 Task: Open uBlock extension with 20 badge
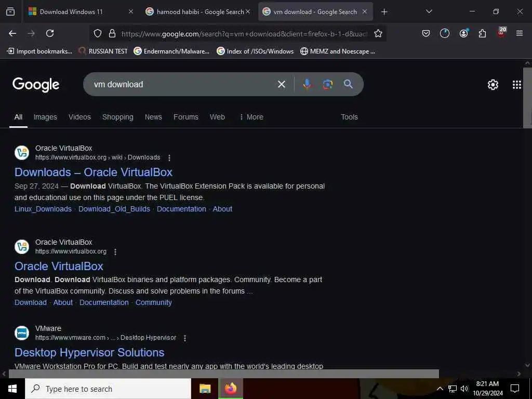[x=501, y=33]
